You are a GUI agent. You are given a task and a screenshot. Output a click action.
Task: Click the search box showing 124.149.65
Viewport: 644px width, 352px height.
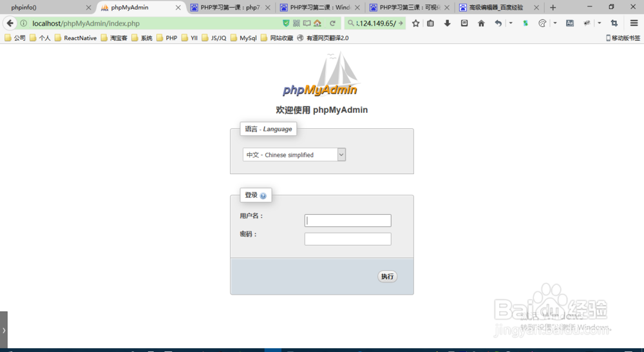coord(376,23)
